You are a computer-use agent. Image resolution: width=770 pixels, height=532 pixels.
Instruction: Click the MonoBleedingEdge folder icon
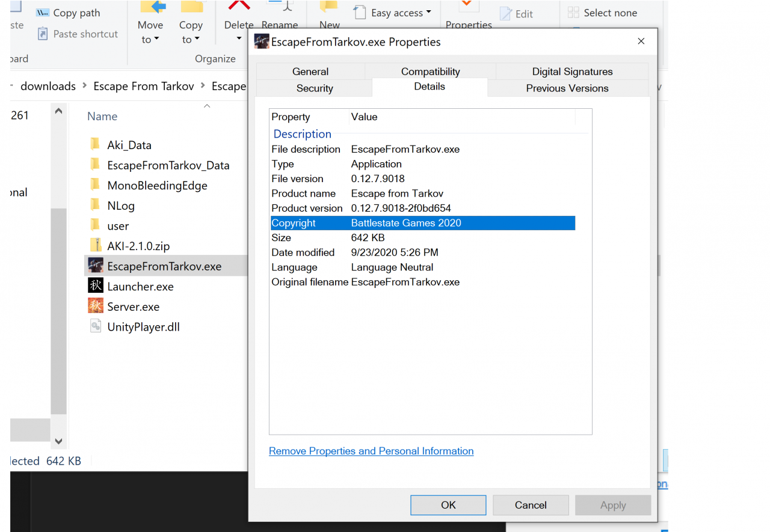coord(95,185)
